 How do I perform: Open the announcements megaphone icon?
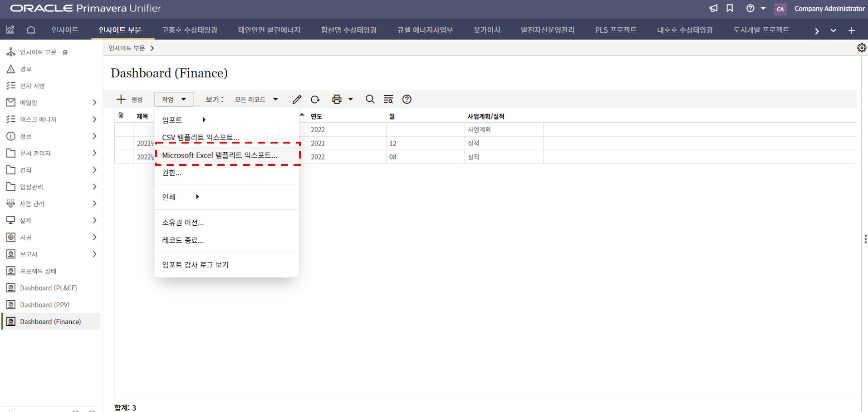713,9
